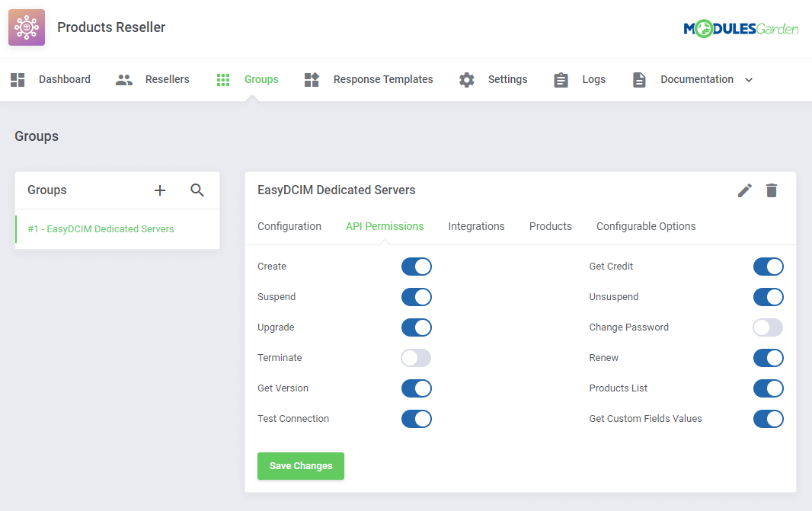Open group search with the magnifier icon
812x511 pixels.
[197, 190]
